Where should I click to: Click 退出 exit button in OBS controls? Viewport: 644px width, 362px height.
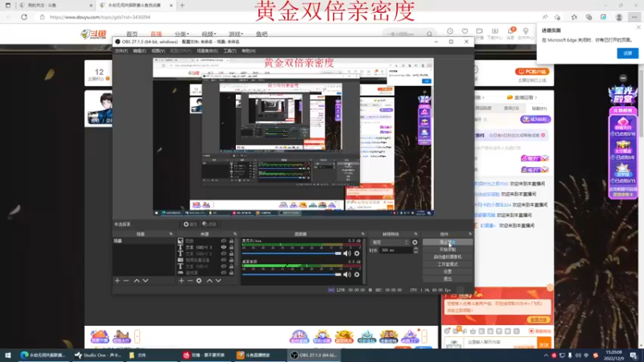point(448,279)
